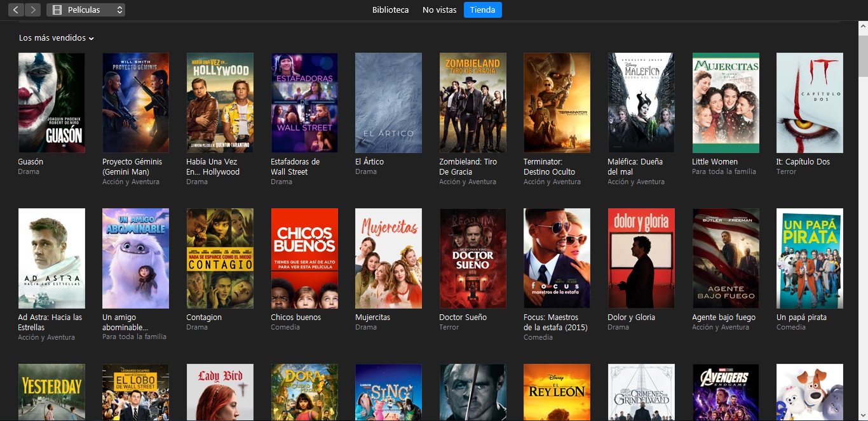Open the Terminator Destino Oculto poster
Image resolution: width=868 pixels, height=421 pixels.
click(557, 103)
